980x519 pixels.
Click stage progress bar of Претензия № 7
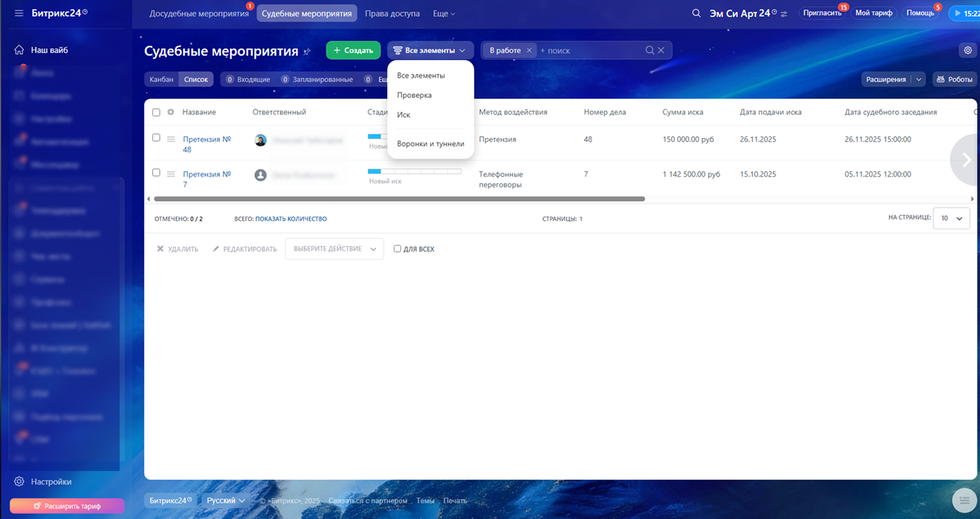point(414,171)
